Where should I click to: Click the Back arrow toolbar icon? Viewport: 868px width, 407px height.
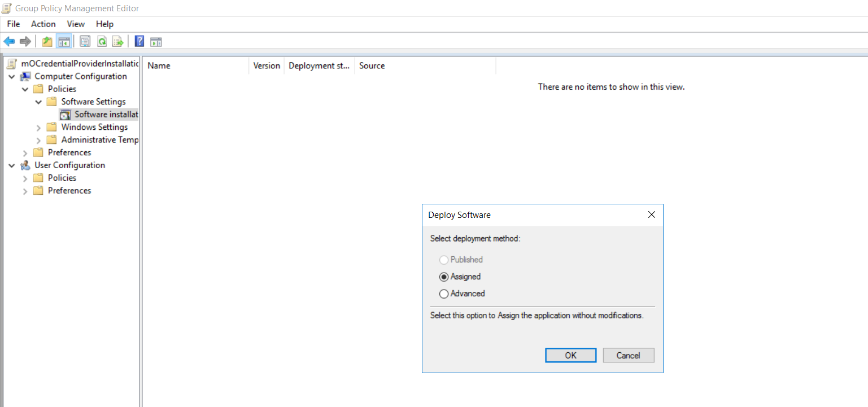[x=9, y=41]
